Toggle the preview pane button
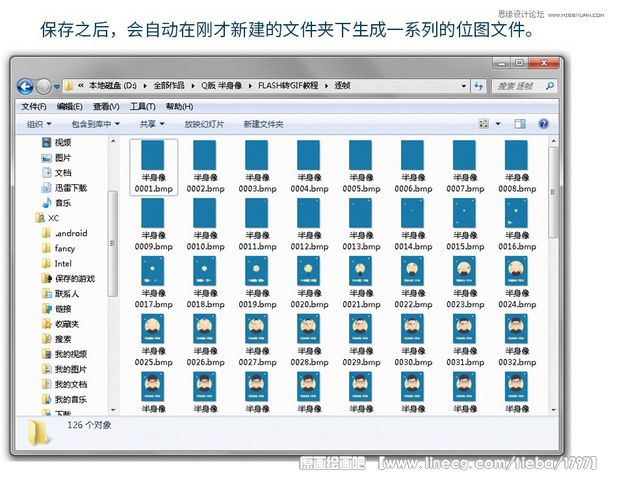 coord(520,124)
